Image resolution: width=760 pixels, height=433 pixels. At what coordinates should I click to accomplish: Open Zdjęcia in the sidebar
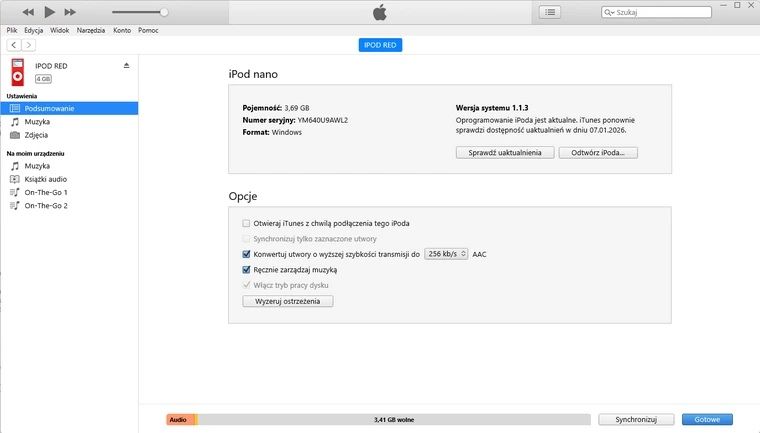pos(69,135)
